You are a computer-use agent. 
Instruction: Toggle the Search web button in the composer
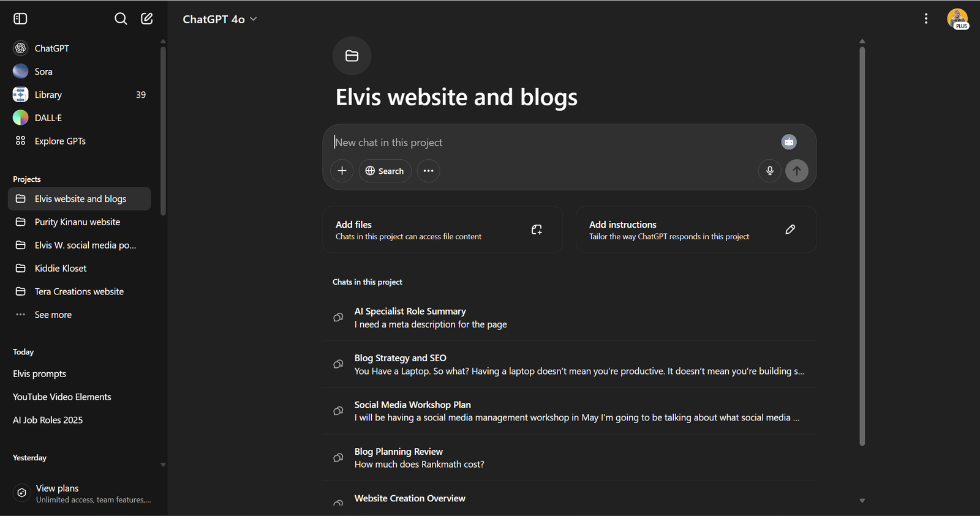click(x=385, y=171)
